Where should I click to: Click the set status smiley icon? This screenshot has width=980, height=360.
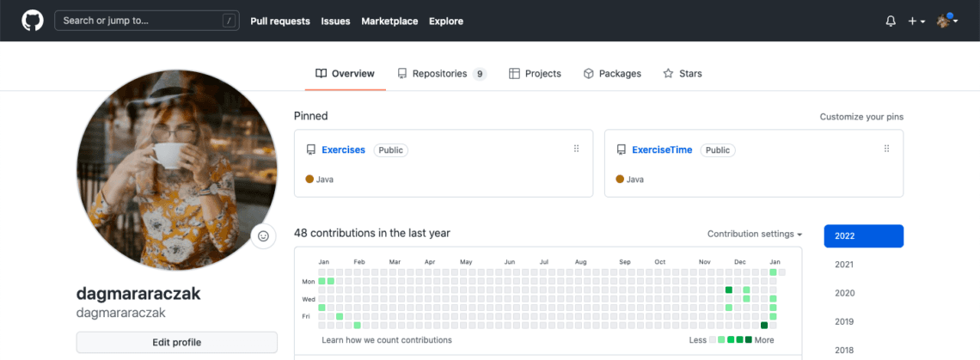click(x=263, y=236)
